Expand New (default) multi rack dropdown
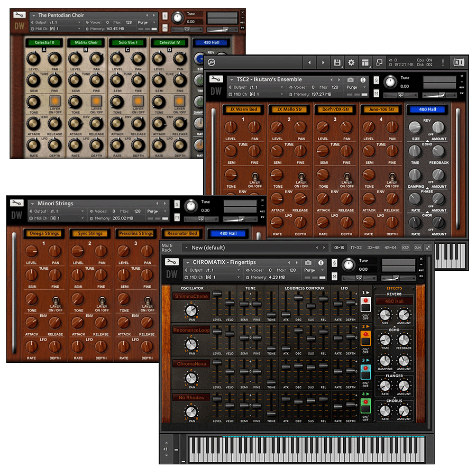 click(187, 248)
